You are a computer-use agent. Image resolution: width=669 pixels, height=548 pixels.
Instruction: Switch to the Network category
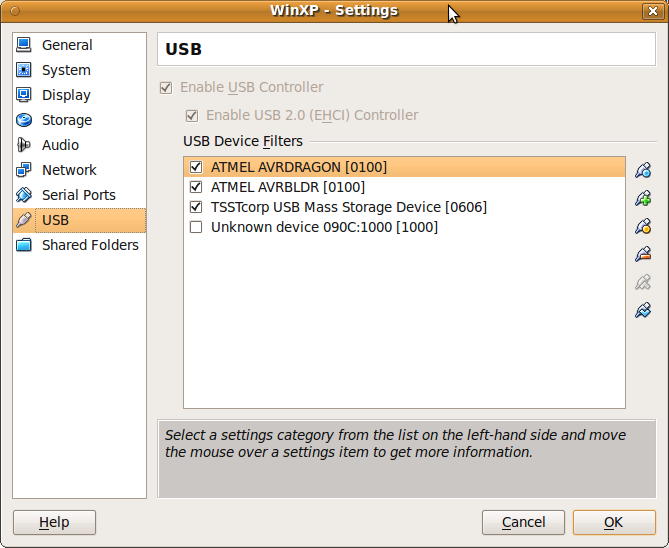[69, 170]
